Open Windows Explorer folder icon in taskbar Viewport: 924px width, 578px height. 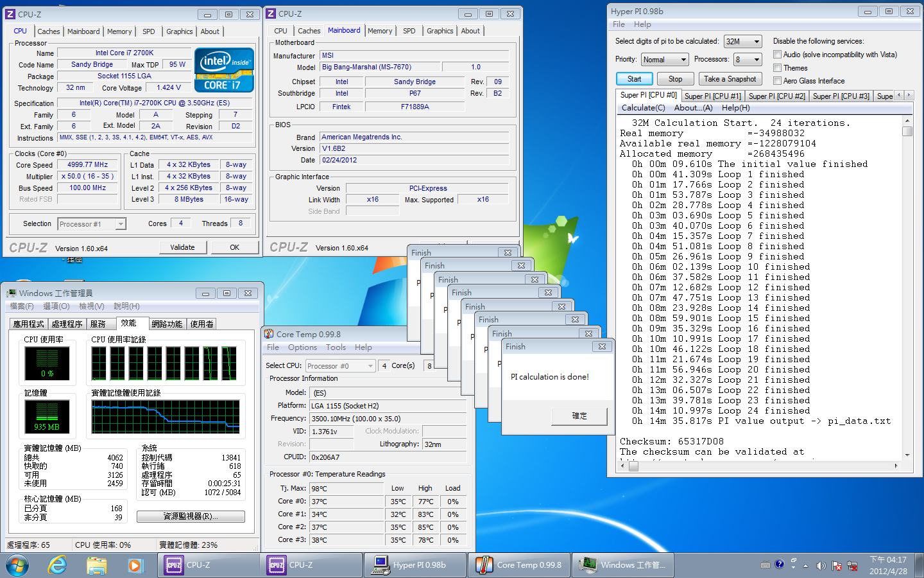point(96,565)
